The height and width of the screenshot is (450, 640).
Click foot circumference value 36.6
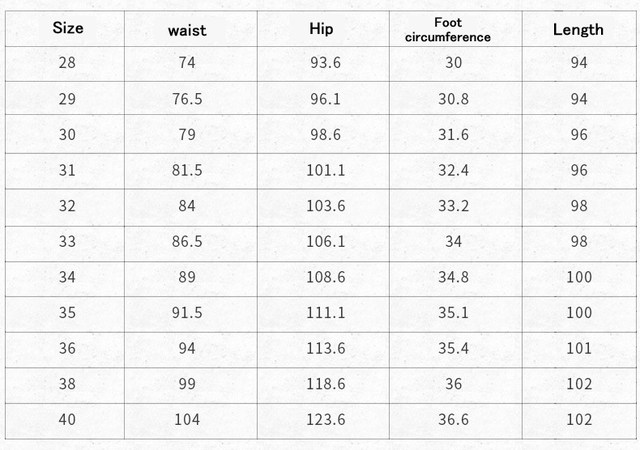pyautogui.click(x=453, y=419)
